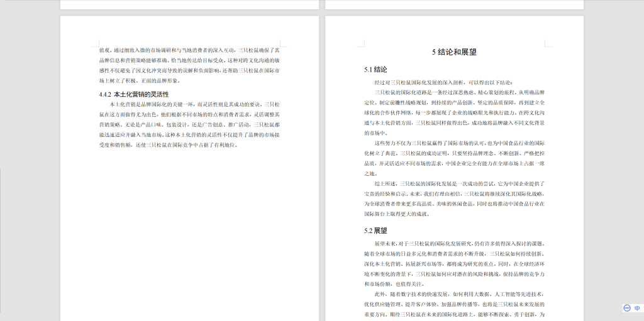
Task: Click the heading '5.2 展望'
Action: (375, 231)
